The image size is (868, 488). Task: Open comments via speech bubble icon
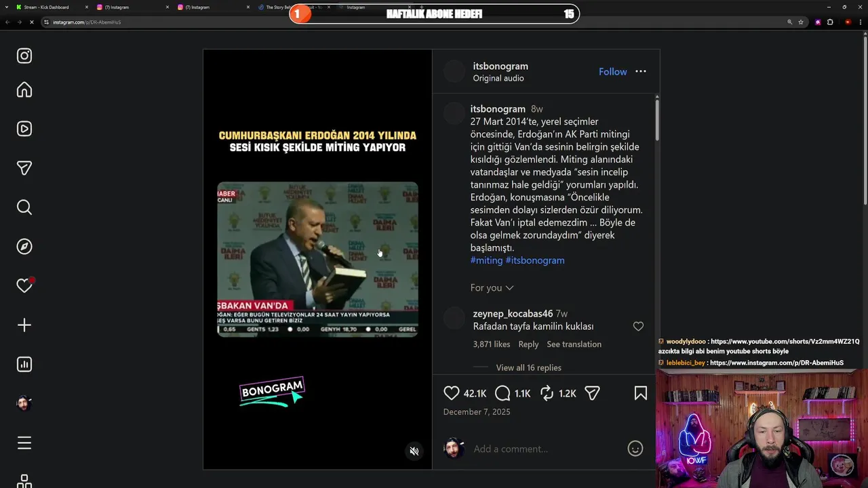pos(502,393)
